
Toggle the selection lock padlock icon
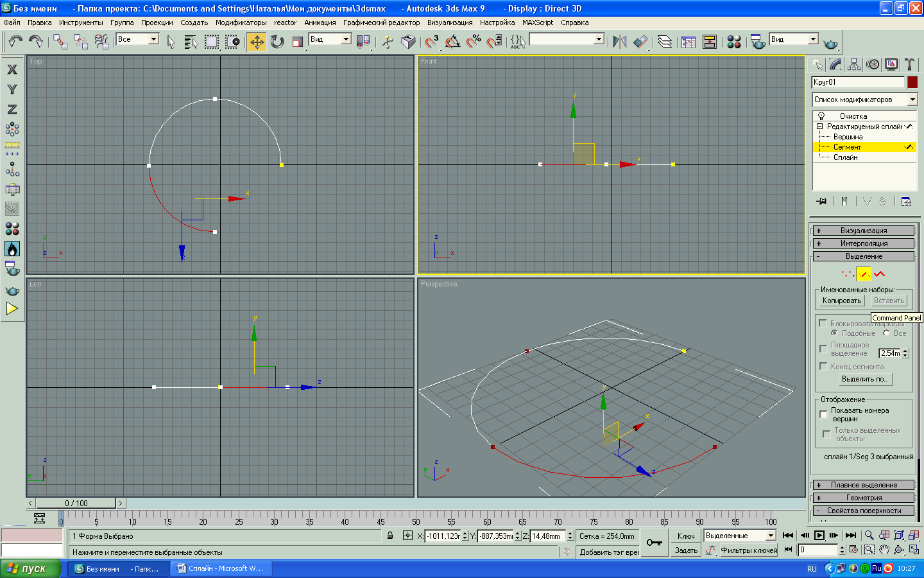click(390, 536)
